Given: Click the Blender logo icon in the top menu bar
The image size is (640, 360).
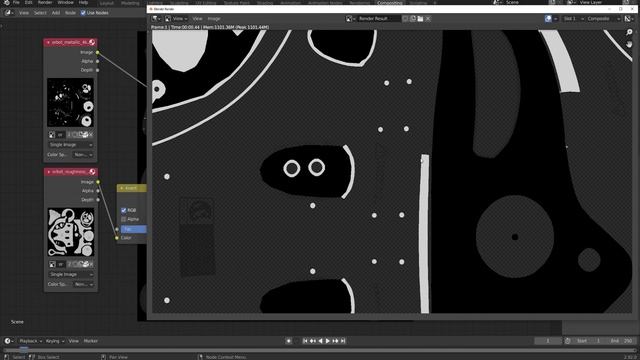Looking at the screenshot, I should 7,2.
